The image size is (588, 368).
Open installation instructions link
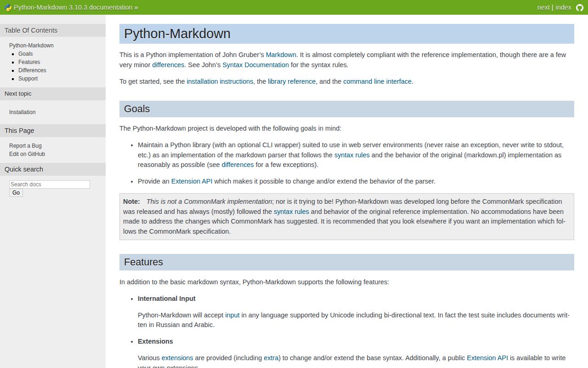click(x=220, y=81)
